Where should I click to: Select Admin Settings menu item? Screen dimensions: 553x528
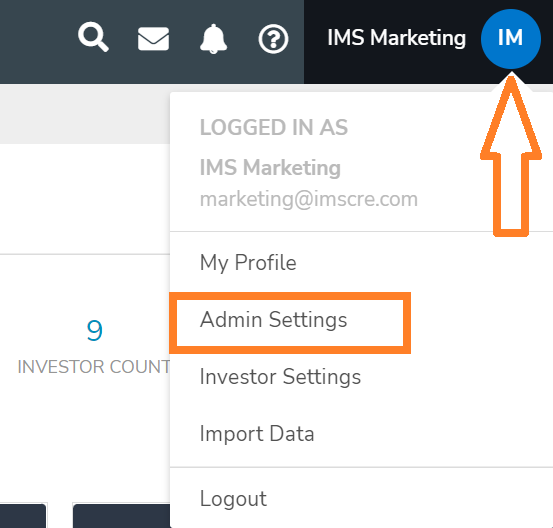pyautogui.click(x=273, y=320)
